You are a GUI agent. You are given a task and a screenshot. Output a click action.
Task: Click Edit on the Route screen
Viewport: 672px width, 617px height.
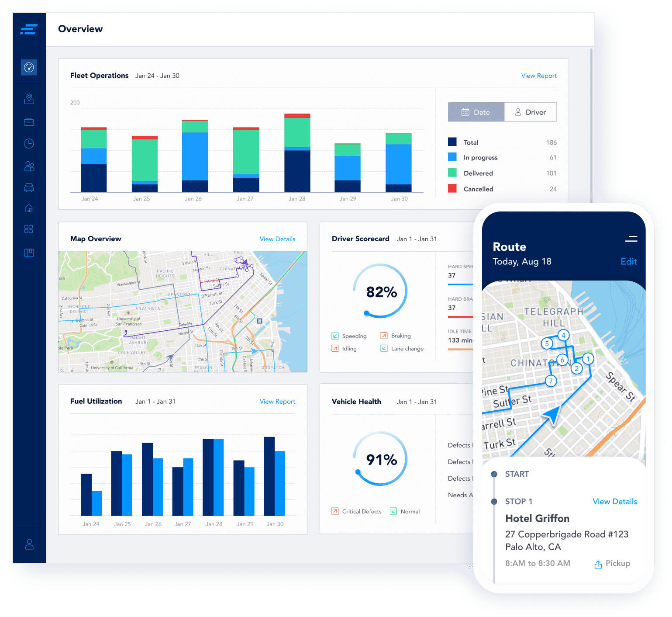pos(629,261)
